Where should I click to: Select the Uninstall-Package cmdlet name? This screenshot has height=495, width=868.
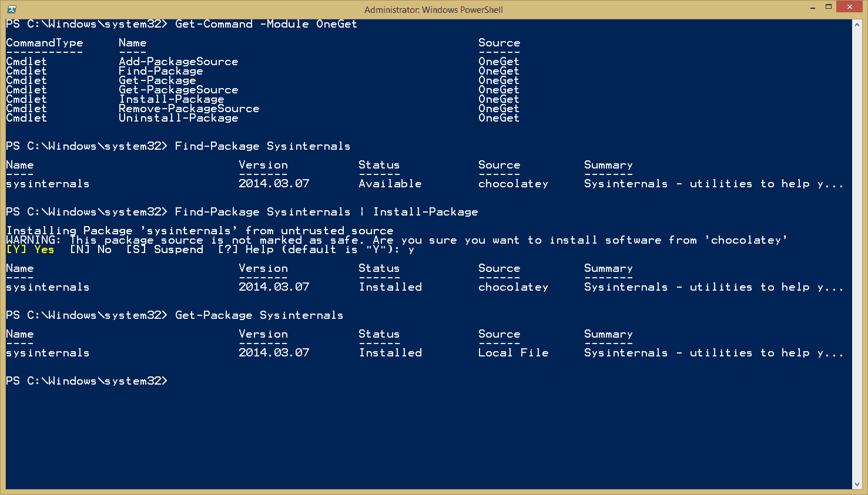[179, 117]
